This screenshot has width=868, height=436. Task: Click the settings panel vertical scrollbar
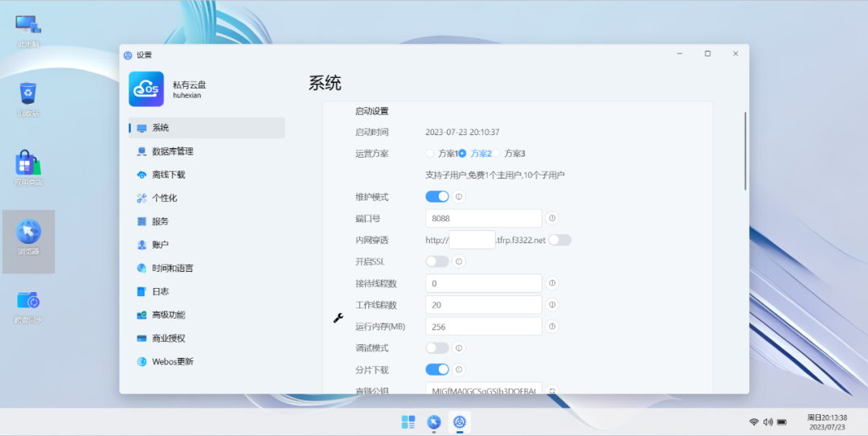[x=745, y=151]
